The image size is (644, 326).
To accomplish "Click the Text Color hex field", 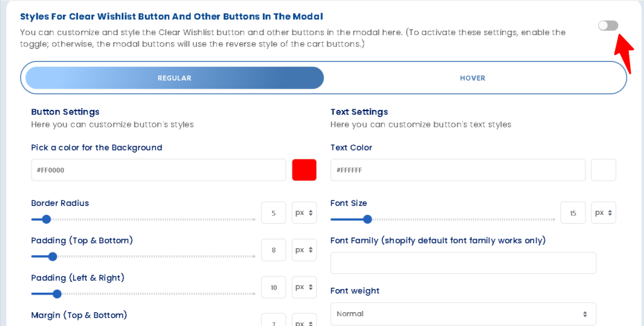I will pos(457,170).
